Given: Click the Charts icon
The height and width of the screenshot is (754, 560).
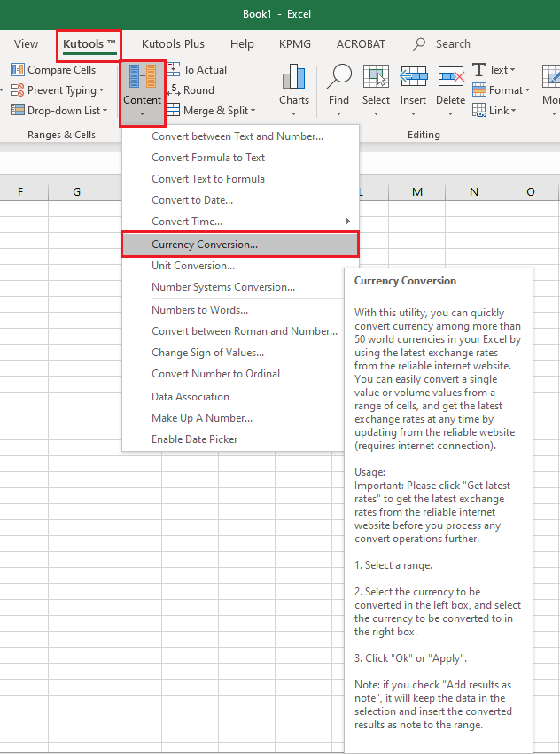Looking at the screenshot, I should click(294, 77).
